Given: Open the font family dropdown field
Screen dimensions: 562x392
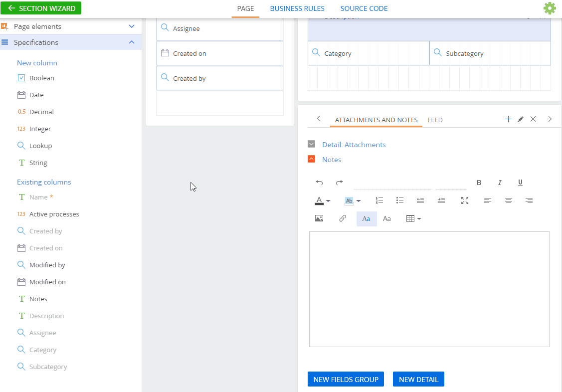Looking at the screenshot, I should coord(393,183).
